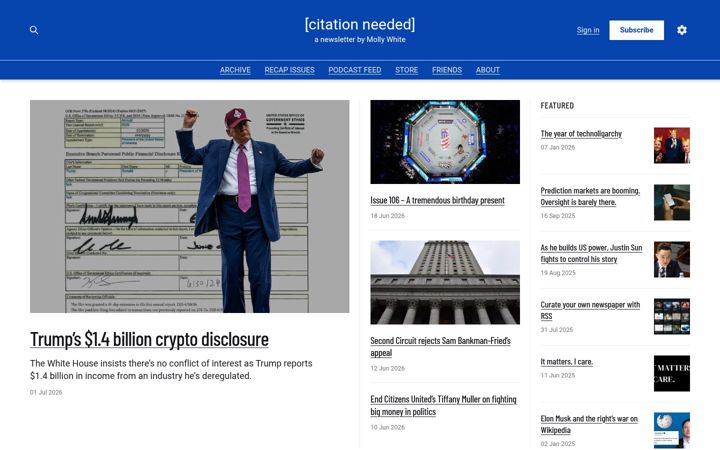Open the PODCAST FEED nav item
This screenshot has height=450, width=720.
(354, 70)
